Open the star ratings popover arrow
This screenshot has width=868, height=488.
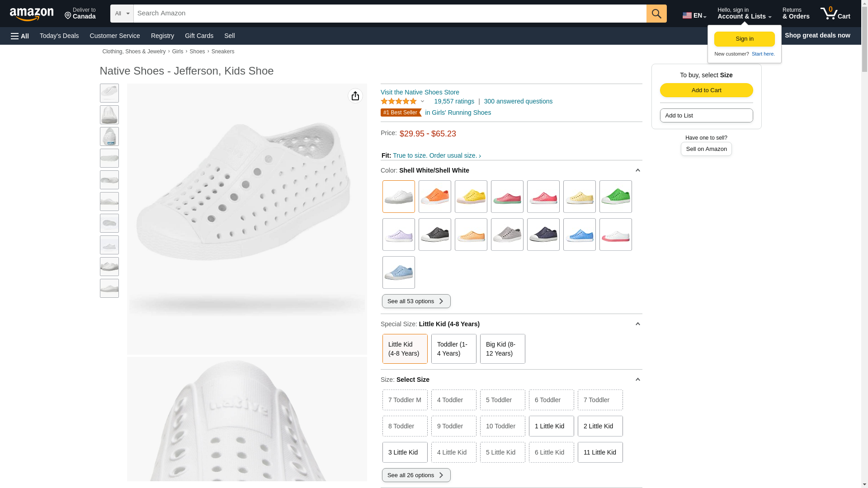(x=422, y=102)
